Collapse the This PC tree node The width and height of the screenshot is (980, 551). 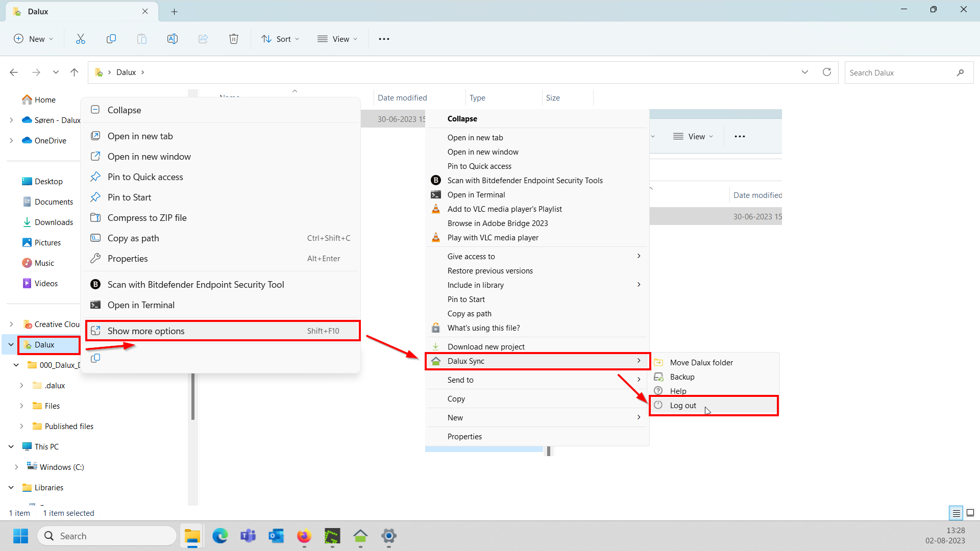point(11,446)
